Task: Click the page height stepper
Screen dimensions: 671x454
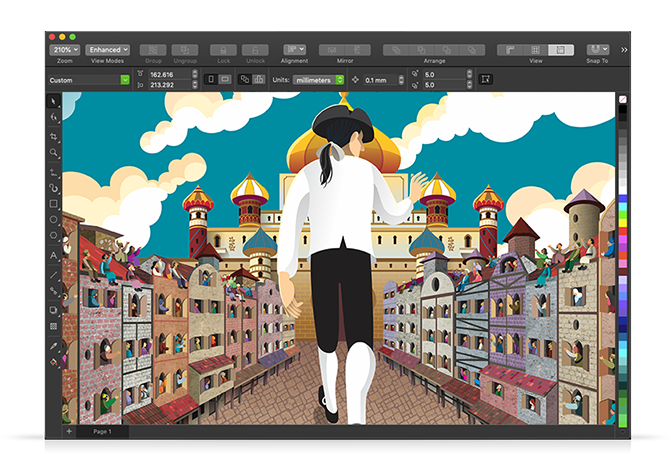Action: pos(195,85)
